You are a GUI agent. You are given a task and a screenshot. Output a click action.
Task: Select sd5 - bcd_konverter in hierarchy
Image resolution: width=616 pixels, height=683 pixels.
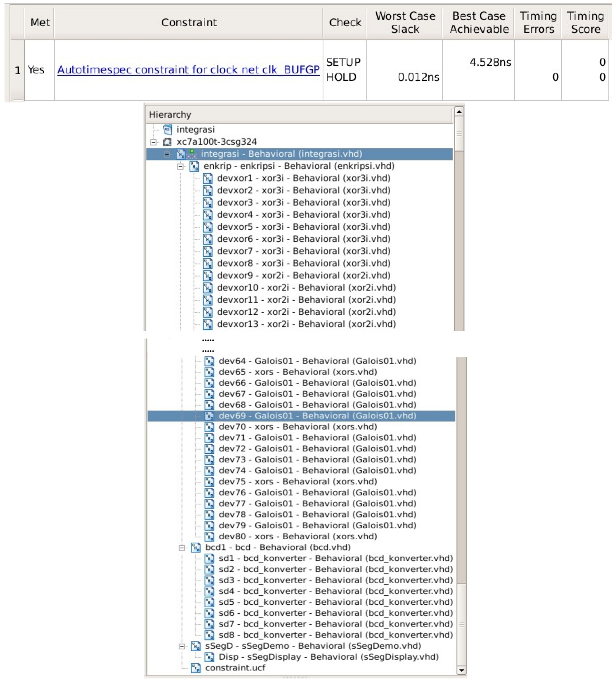[x=336, y=602]
